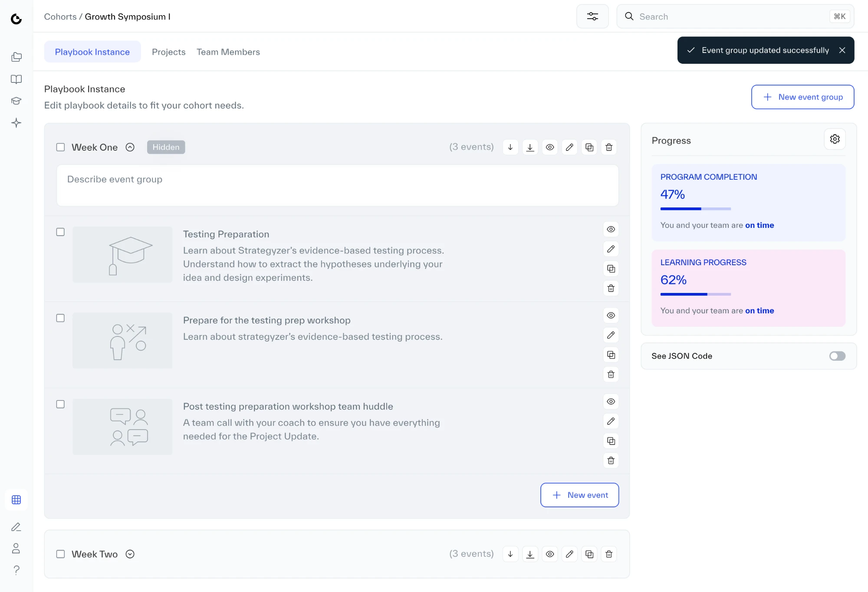Open the filter settings sliders icon
Image resolution: width=868 pixels, height=592 pixels.
click(x=592, y=16)
